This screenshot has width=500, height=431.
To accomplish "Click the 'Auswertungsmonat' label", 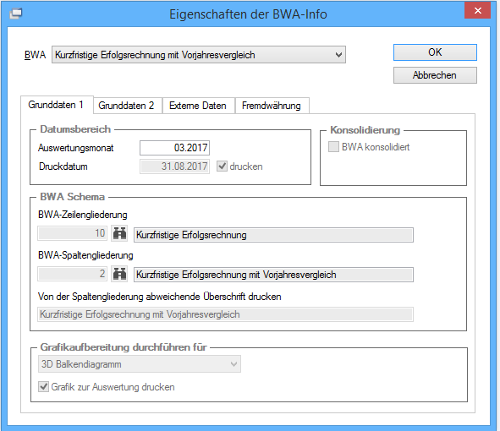I will (76, 148).
